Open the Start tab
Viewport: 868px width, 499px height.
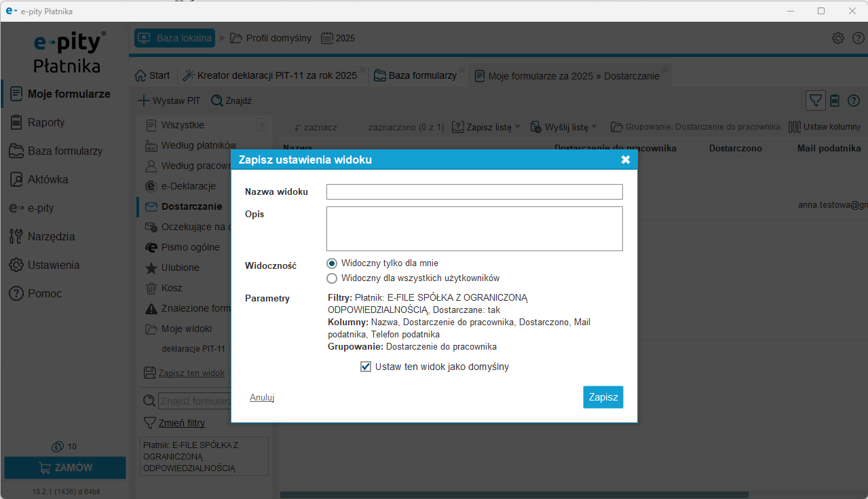coord(153,75)
